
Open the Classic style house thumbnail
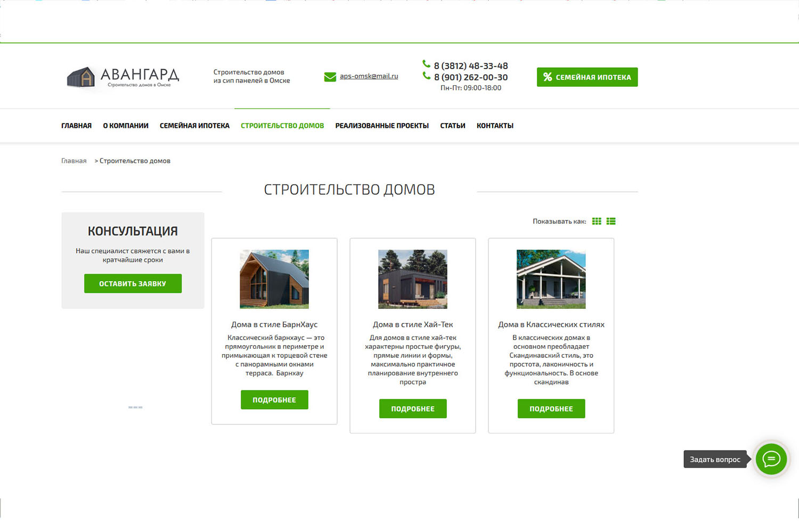pos(551,279)
